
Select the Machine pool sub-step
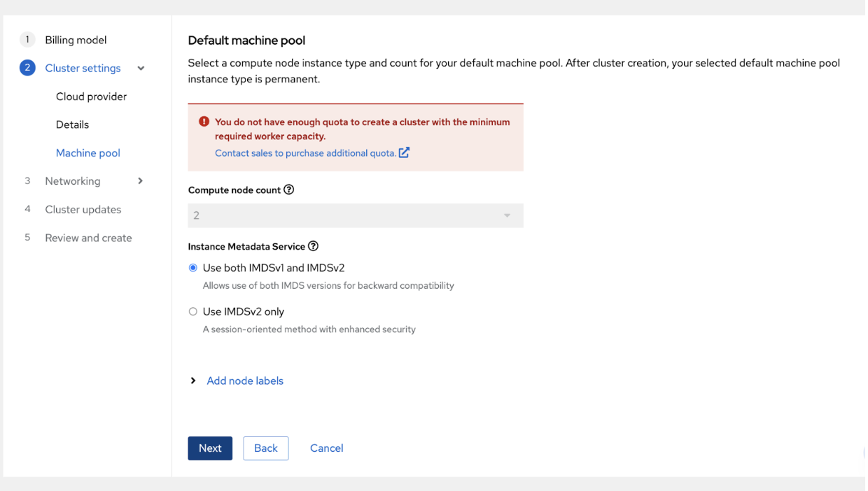coord(87,153)
